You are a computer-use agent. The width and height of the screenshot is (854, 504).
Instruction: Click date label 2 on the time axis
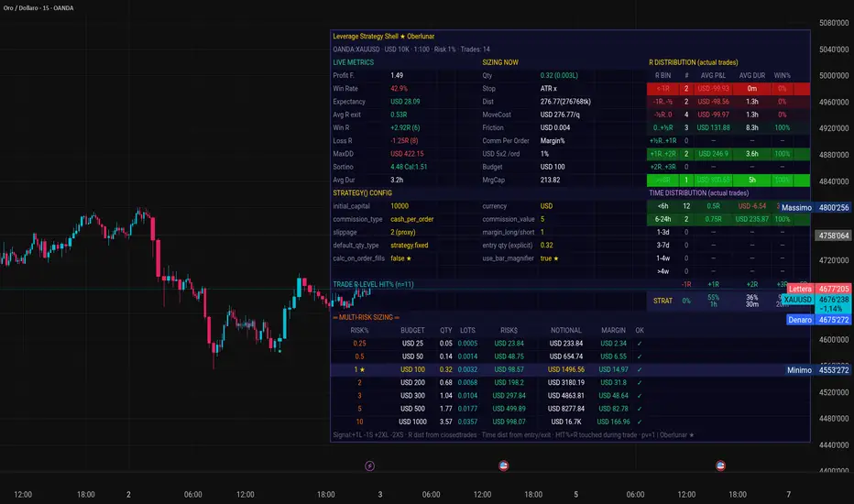(128, 495)
